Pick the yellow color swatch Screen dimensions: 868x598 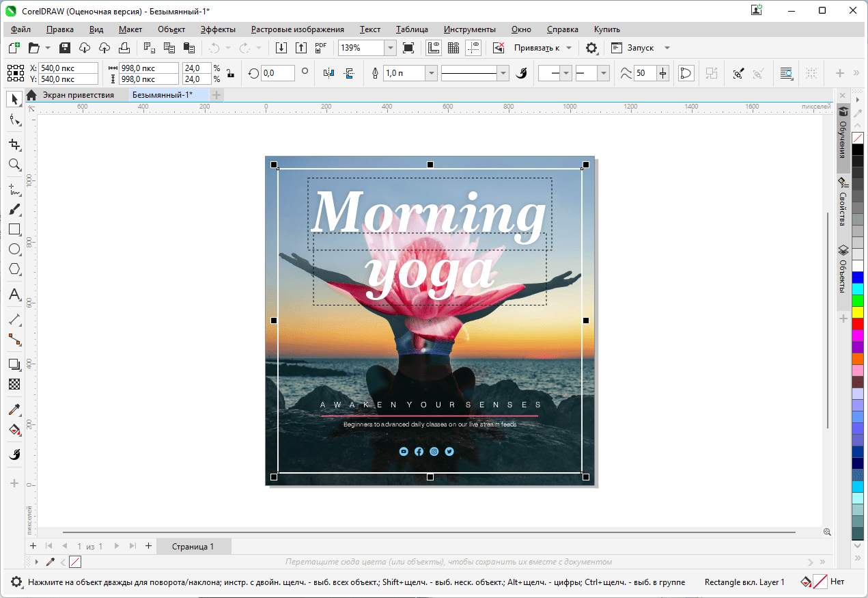858,312
